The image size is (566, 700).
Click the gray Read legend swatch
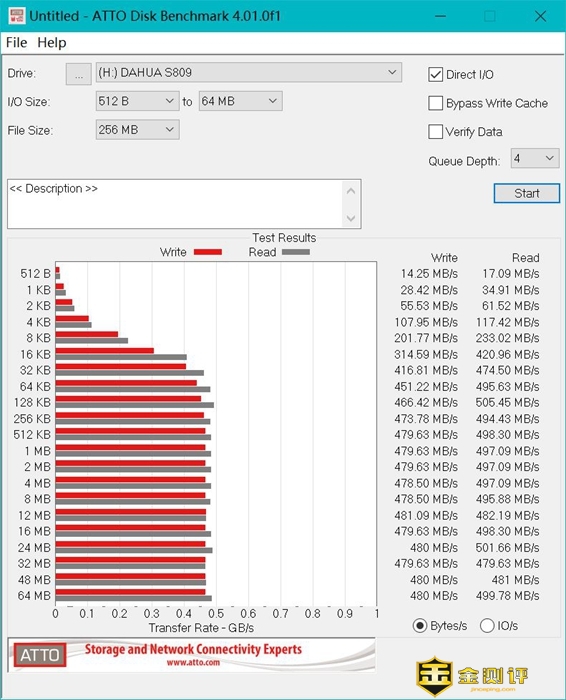(295, 252)
